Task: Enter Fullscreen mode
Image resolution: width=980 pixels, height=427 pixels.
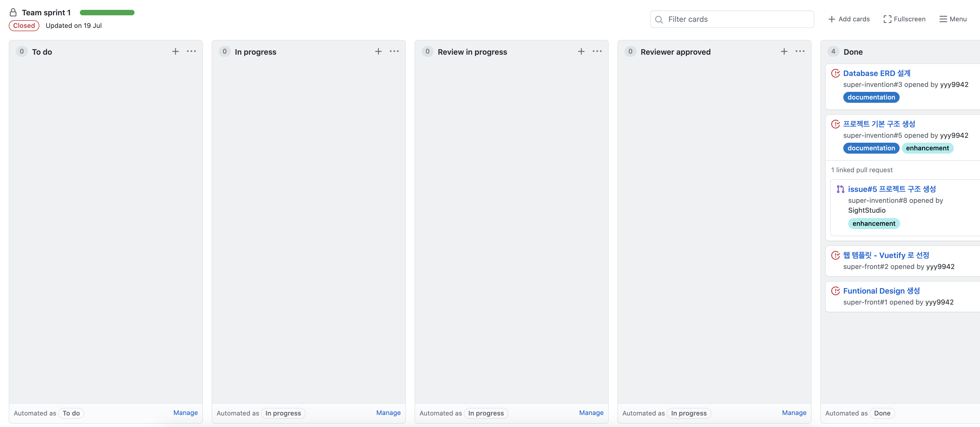Action: (904, 19)
